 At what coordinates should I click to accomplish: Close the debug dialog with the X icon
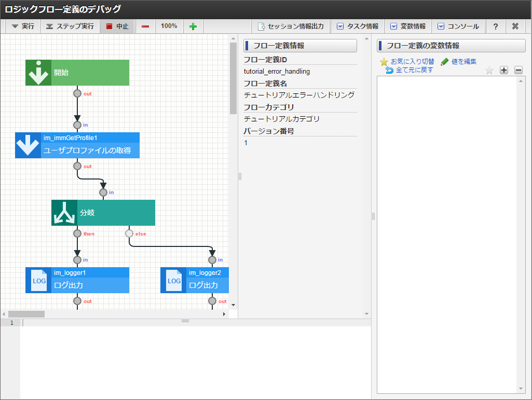515,26
